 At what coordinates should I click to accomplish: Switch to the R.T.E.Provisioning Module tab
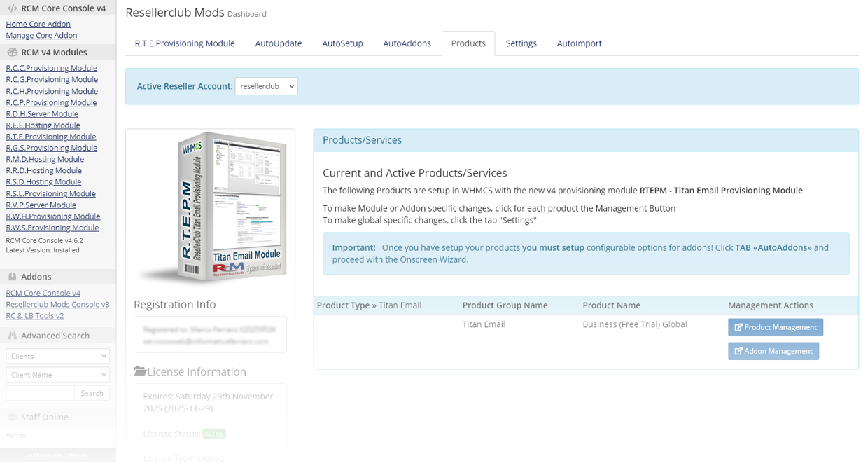point(185,43)
